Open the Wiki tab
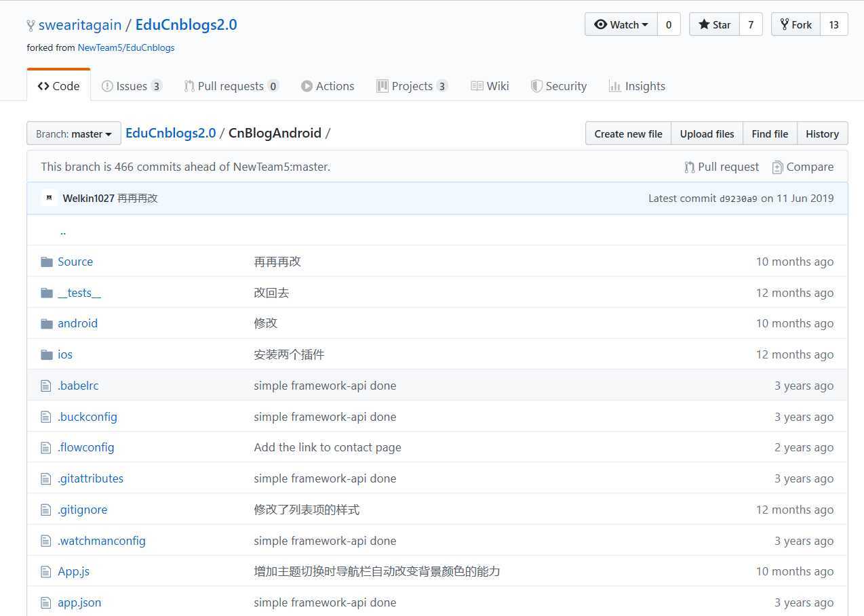 (x=490, y=86)
